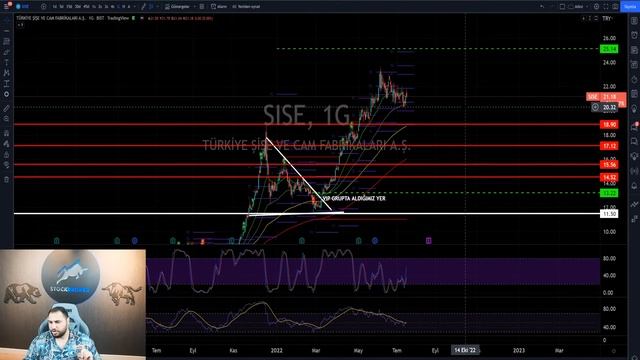640x360 pixels.
Task: Collapse the indicator legend arrow
Action: point(20,25)
